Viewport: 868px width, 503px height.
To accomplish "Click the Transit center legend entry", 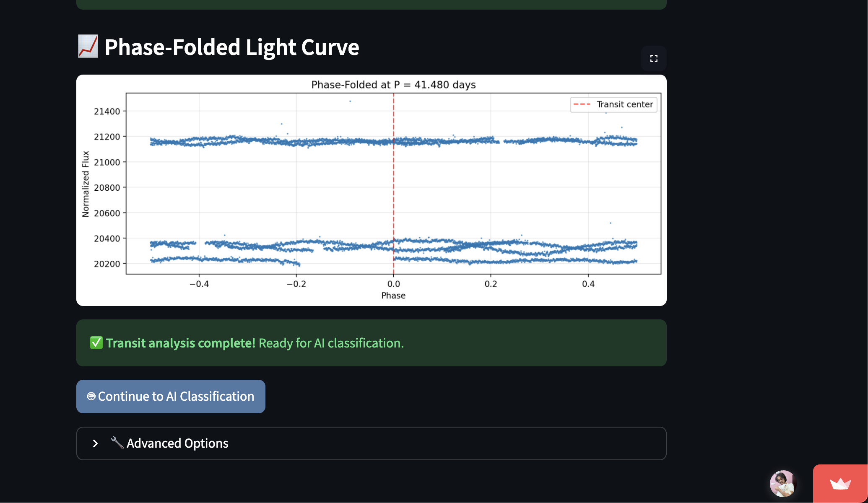I will coord(613,104).
